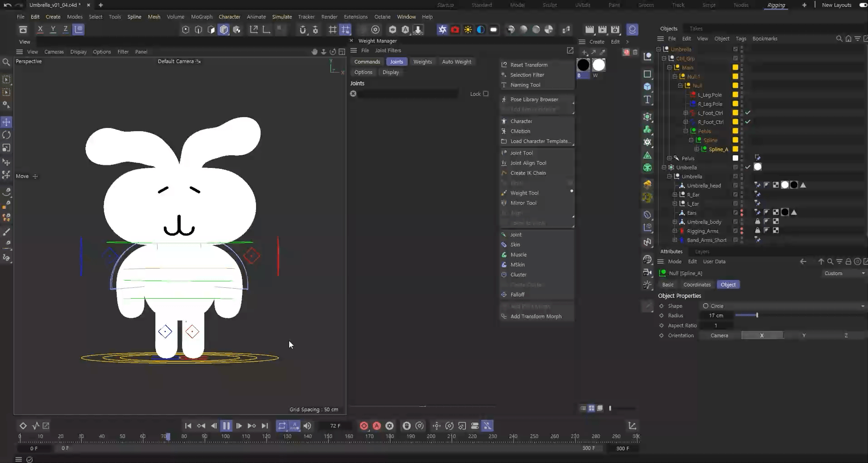The height and width of the screenshot is (463, 868).
Task: Pause the animation playback
Action: (226, 426)
